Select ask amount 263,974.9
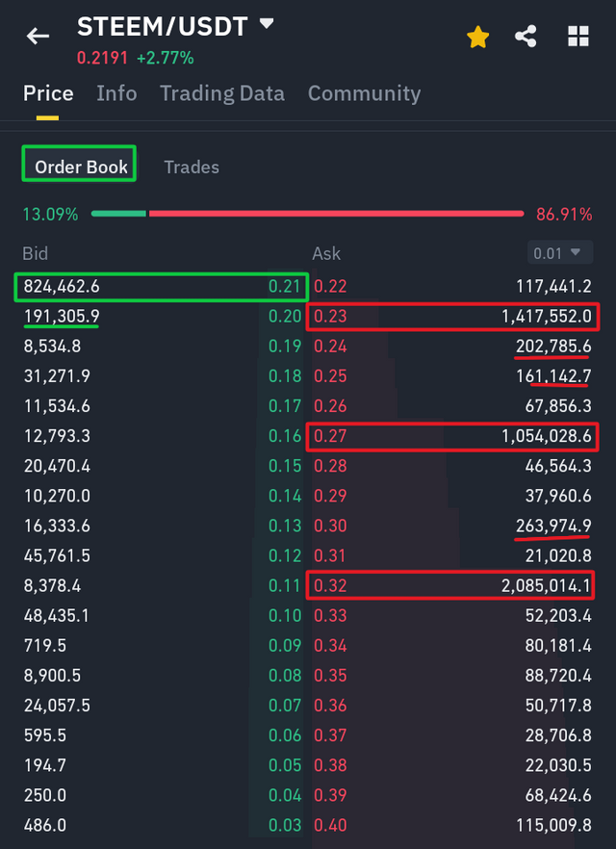 (553, 526)
